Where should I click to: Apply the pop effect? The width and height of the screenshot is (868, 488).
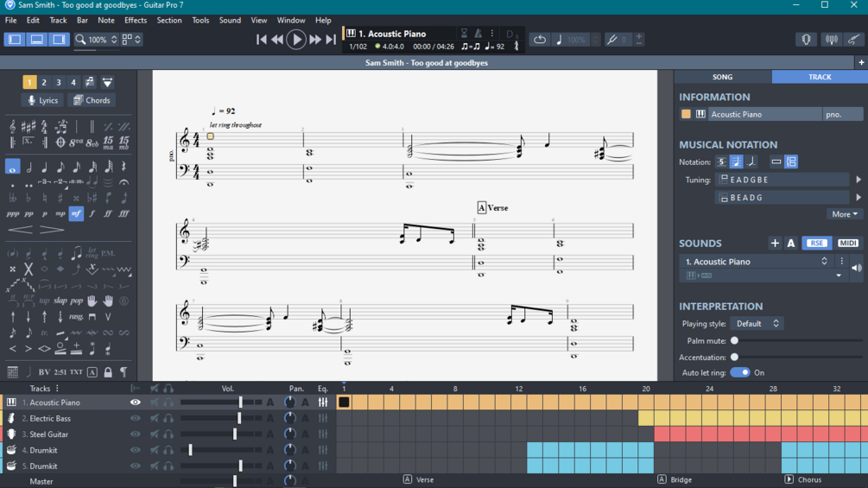click(76, 301)
